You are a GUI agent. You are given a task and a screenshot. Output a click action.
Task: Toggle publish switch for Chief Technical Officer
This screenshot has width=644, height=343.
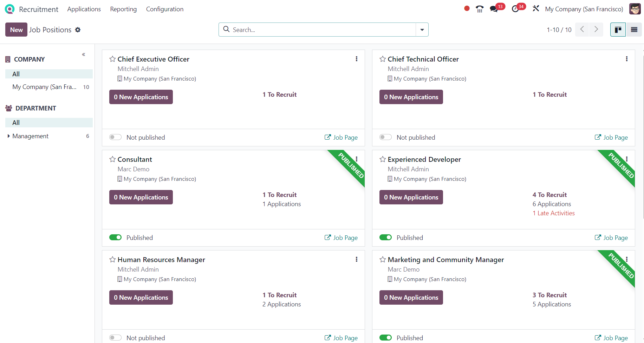pyautogui.click(x=385, y=137)
